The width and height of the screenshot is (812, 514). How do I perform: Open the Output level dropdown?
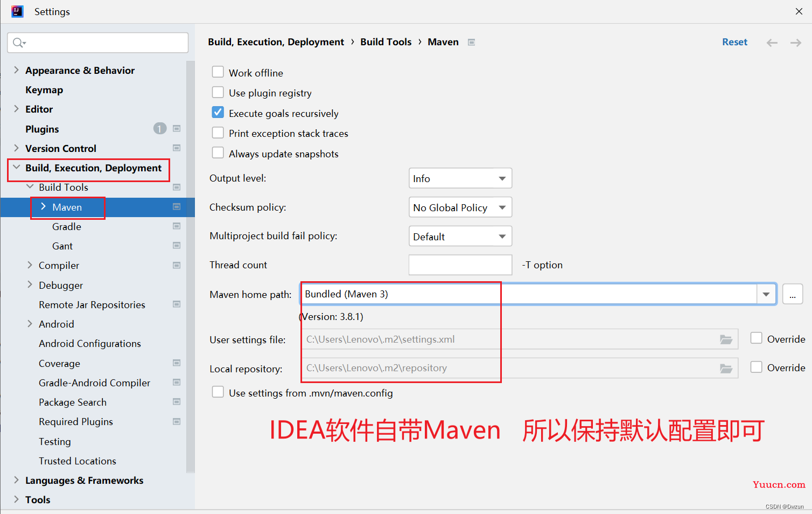tap(460, 178)
